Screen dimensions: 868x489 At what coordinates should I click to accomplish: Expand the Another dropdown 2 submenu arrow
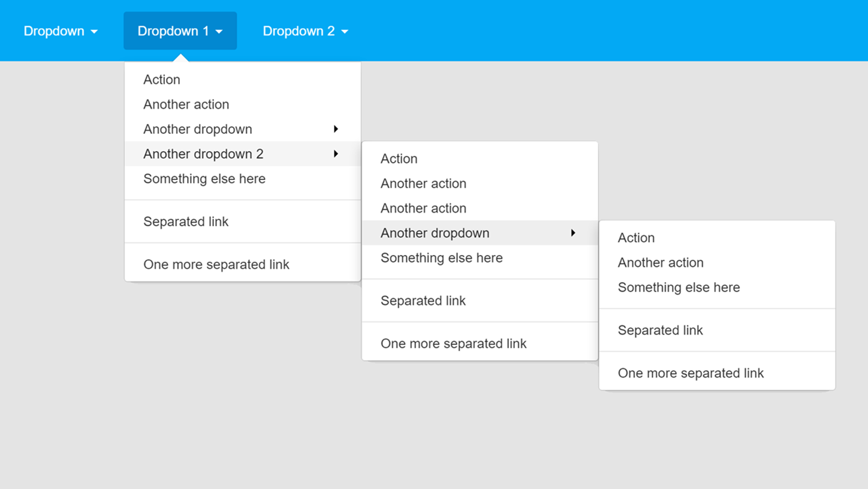pyautogui.click(x=336, y=154)
